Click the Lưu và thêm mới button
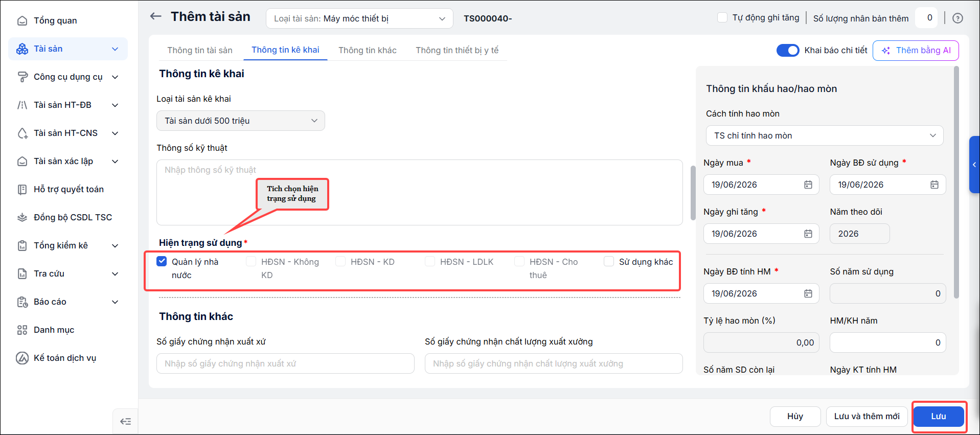This screenshot has width=980, height=435. (x=867, y=417)
